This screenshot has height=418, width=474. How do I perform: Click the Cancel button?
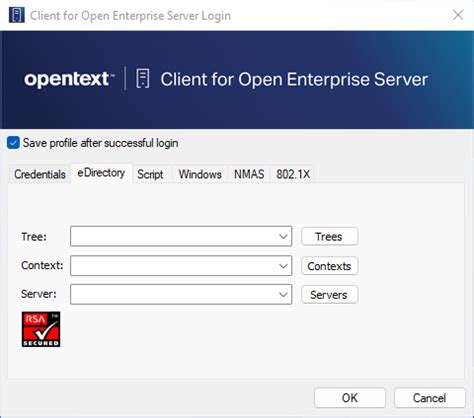[x=429, y=398]
